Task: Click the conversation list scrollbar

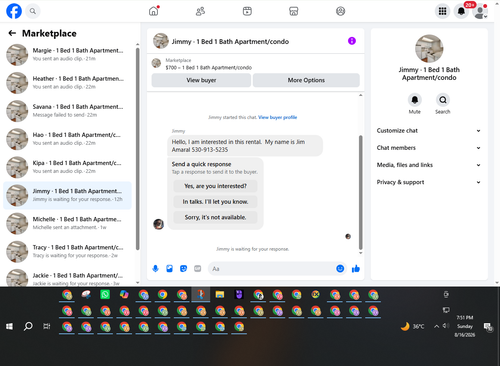Action: coord(138,149)
